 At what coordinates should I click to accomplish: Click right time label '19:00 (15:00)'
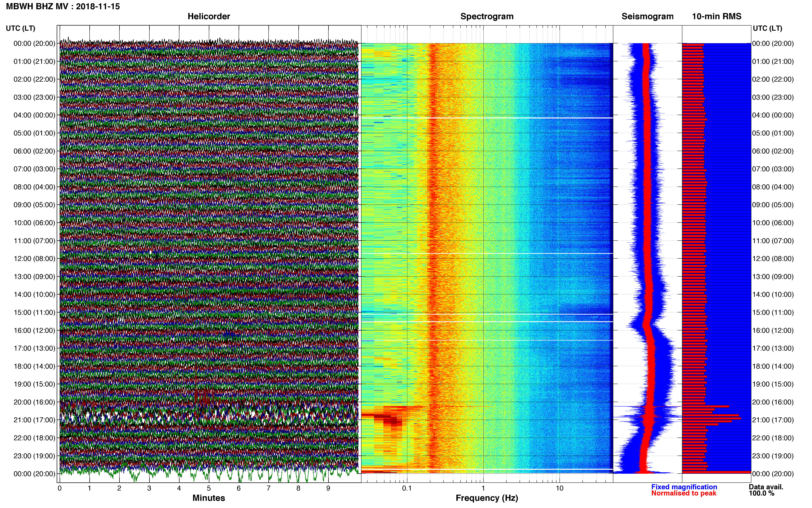[773, 384]
